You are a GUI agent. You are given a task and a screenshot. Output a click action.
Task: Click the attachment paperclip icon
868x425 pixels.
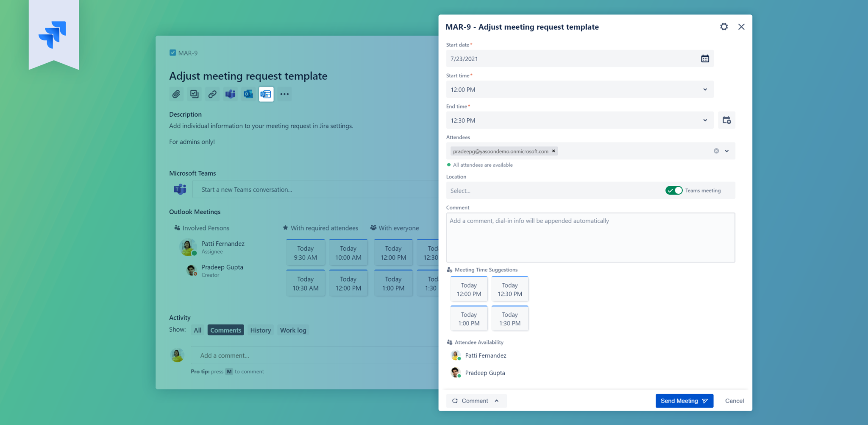177,94
